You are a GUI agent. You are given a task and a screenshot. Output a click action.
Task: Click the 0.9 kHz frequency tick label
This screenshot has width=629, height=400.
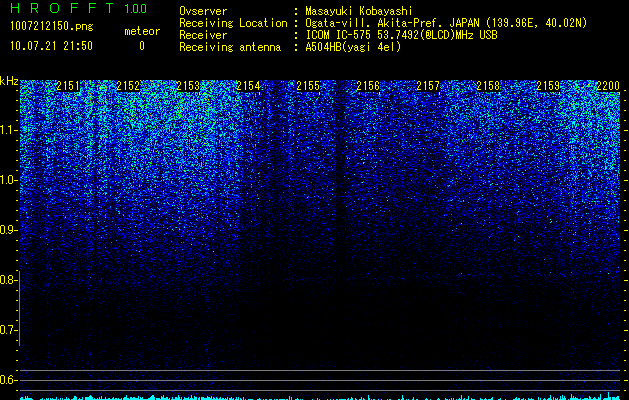[x=7, y=230]
